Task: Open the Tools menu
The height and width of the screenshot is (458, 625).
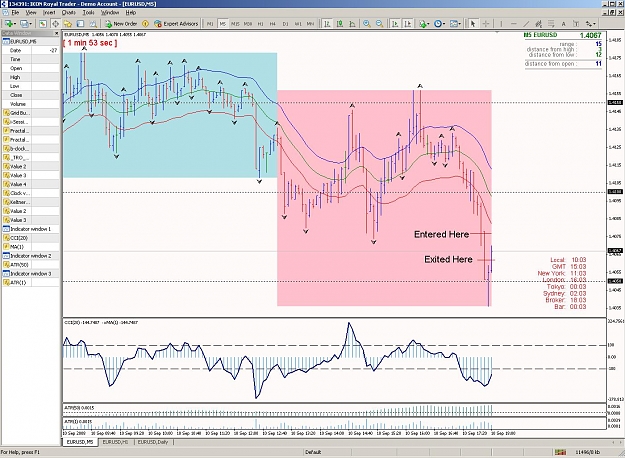Action: coord(88,12)
